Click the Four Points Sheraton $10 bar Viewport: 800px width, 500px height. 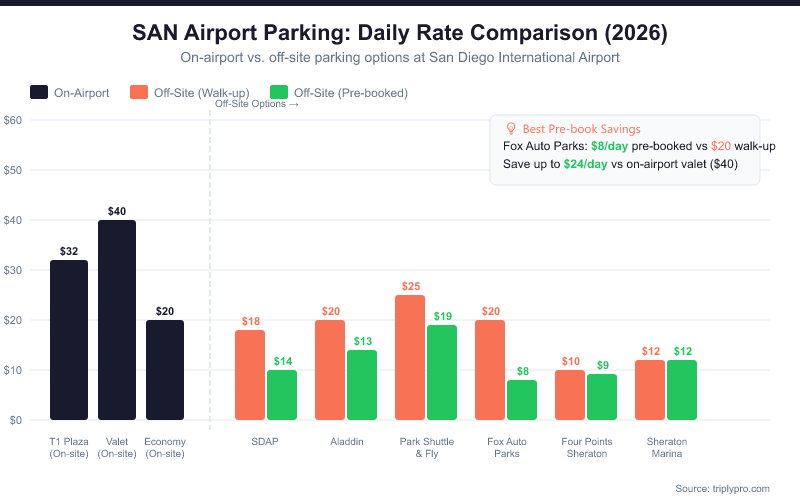coord(570,395)
